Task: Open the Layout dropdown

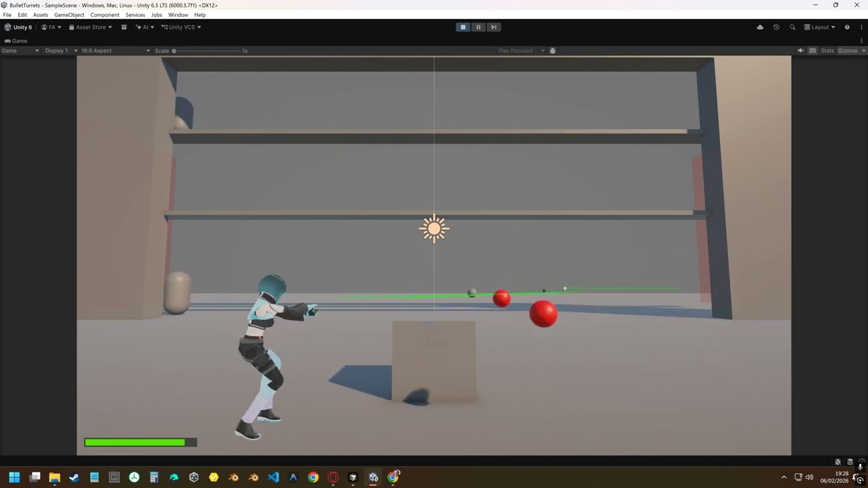Action: [x=820, y=27]
